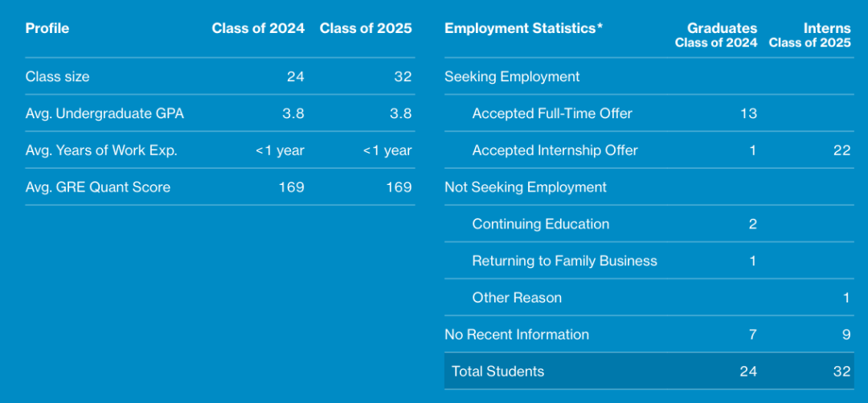Click the "Avg. Undergraduate GPA" row label

[x=104, y=113]
